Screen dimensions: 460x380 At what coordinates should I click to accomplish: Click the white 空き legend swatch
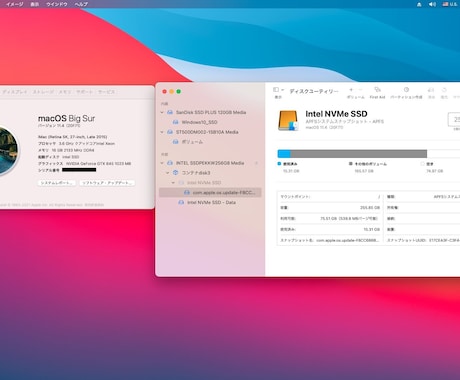pyautogui.click(x=423, y=164)
